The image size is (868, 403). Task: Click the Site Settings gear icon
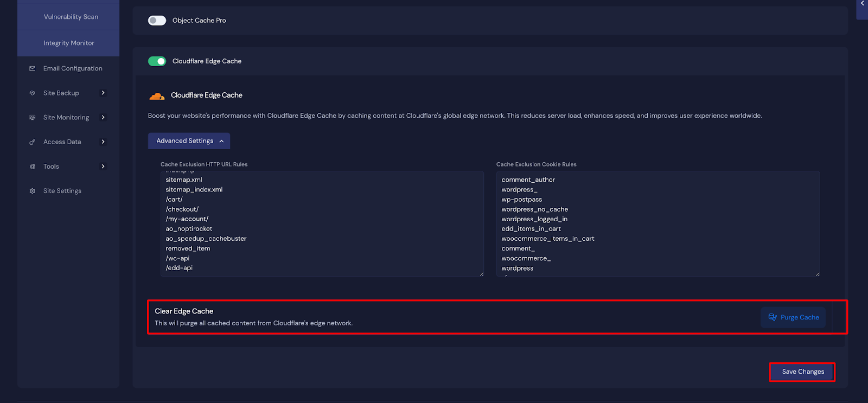pos(33,191)
